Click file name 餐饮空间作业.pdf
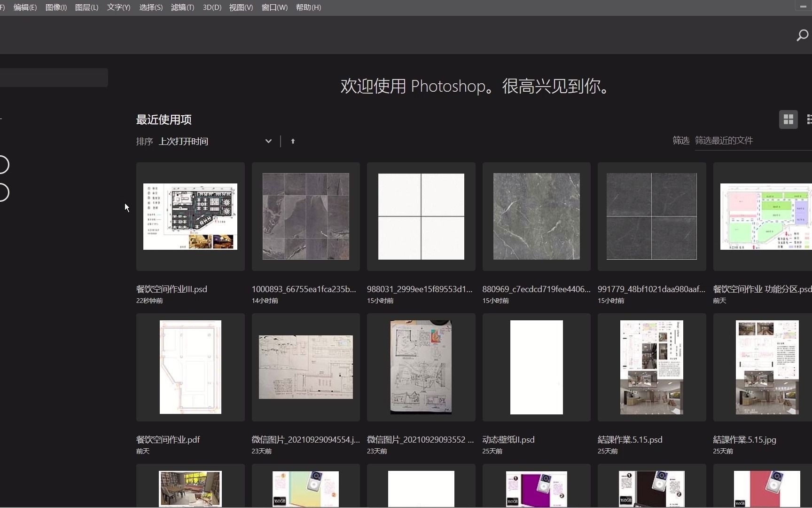Viewport: 812px width, 508px height. [168, 440]
